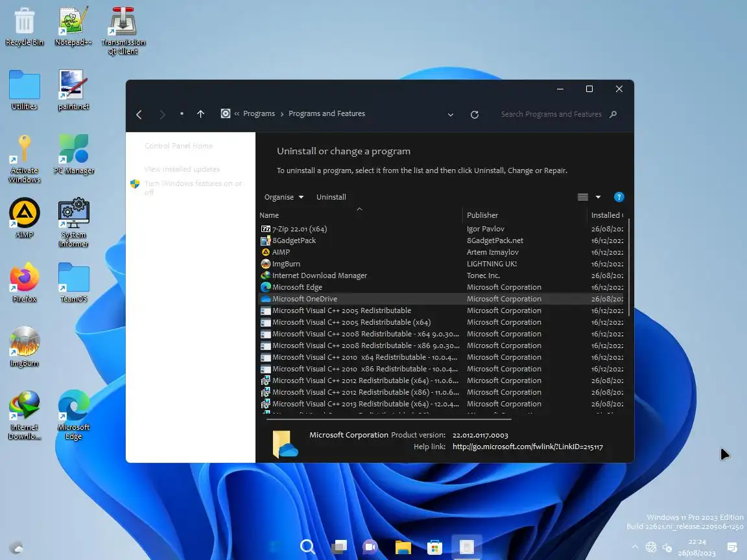
Task: Click the Programs breadcrumb
Action: click(x=259, y=114)
